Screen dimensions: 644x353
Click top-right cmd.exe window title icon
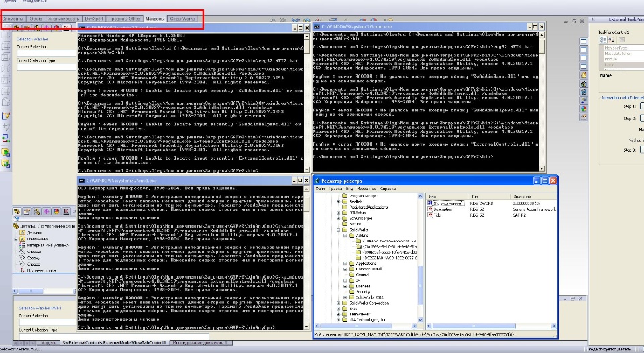pos(317,26)
